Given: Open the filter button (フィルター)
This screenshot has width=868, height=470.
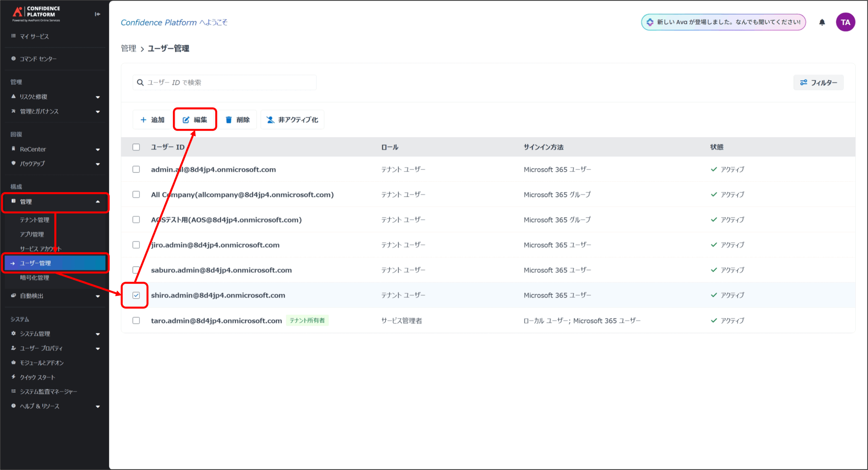Looking at the screenshot, I should (x=818, y=82).
